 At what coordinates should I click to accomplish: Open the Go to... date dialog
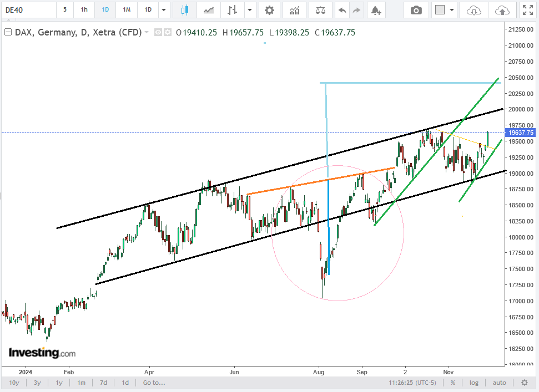154,383
